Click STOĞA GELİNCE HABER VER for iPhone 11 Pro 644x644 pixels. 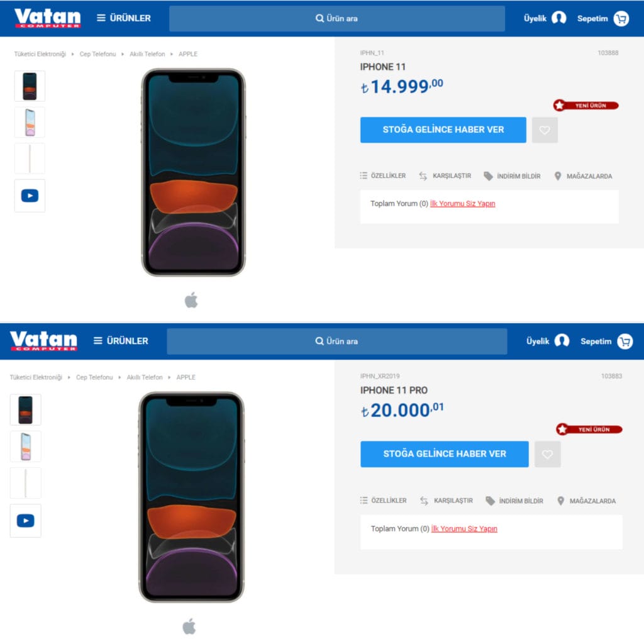(444, 454)
